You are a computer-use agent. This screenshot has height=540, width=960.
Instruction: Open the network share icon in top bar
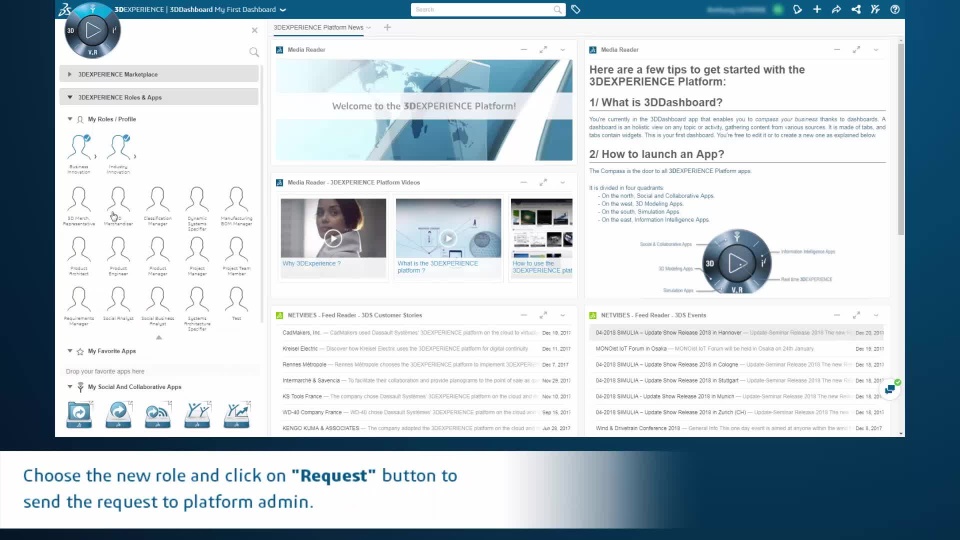point(856,9)
